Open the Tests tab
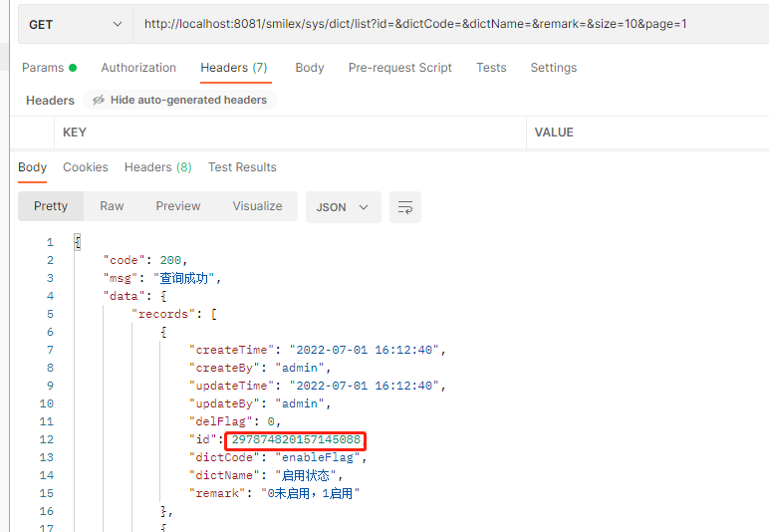The width and height of the screenshot is (769, 532). [x=491, y=68]
